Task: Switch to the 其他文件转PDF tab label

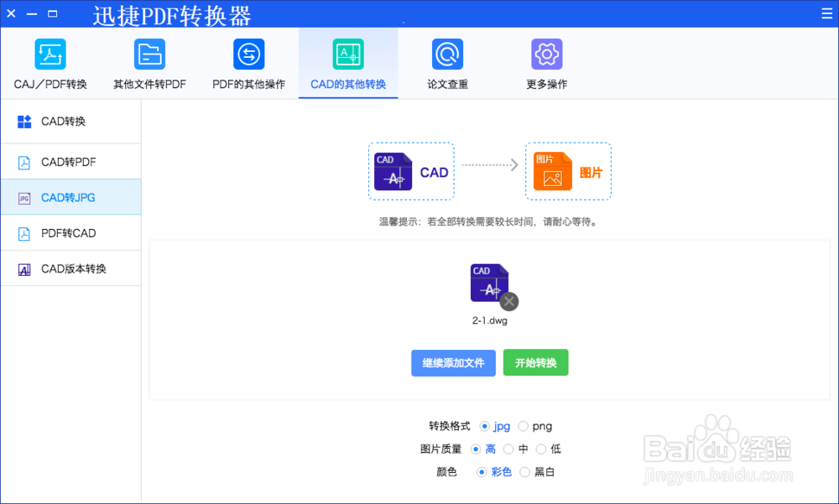Action: click(150, 85)
